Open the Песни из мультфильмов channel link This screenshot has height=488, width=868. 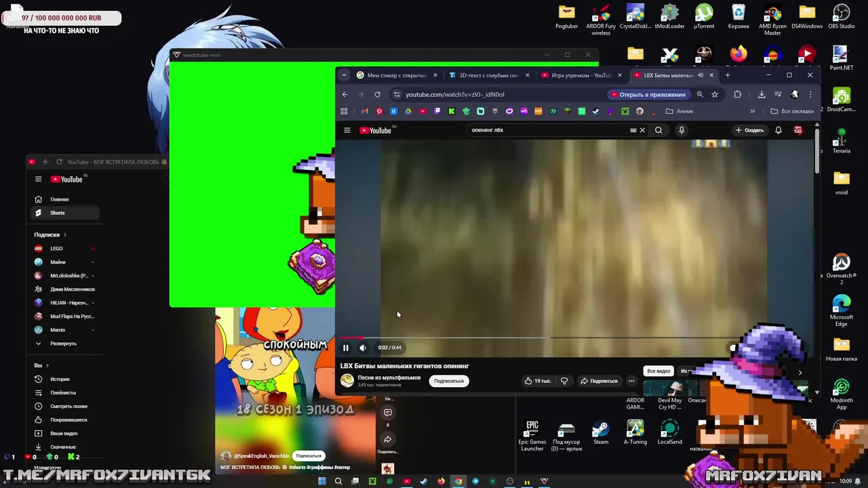click(x=389, y=378)
